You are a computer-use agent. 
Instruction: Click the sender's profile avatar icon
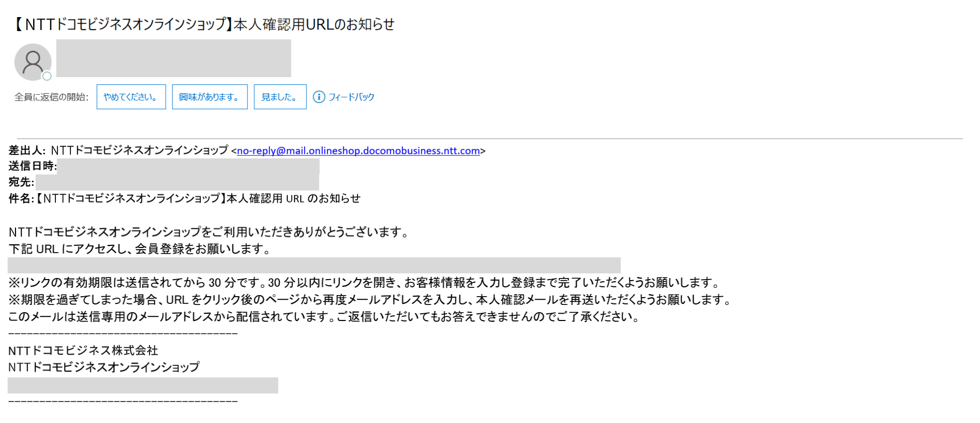pos(33,62)
